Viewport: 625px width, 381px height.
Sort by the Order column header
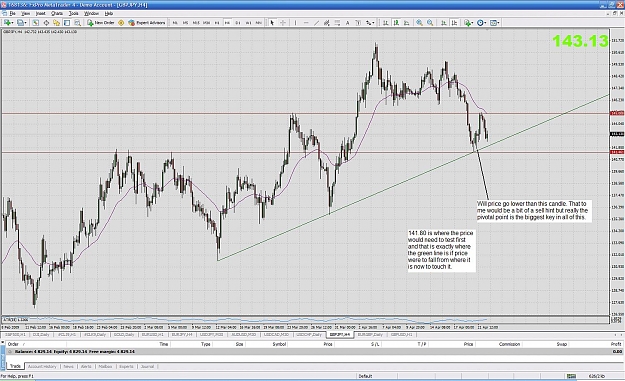click(14, 344)
